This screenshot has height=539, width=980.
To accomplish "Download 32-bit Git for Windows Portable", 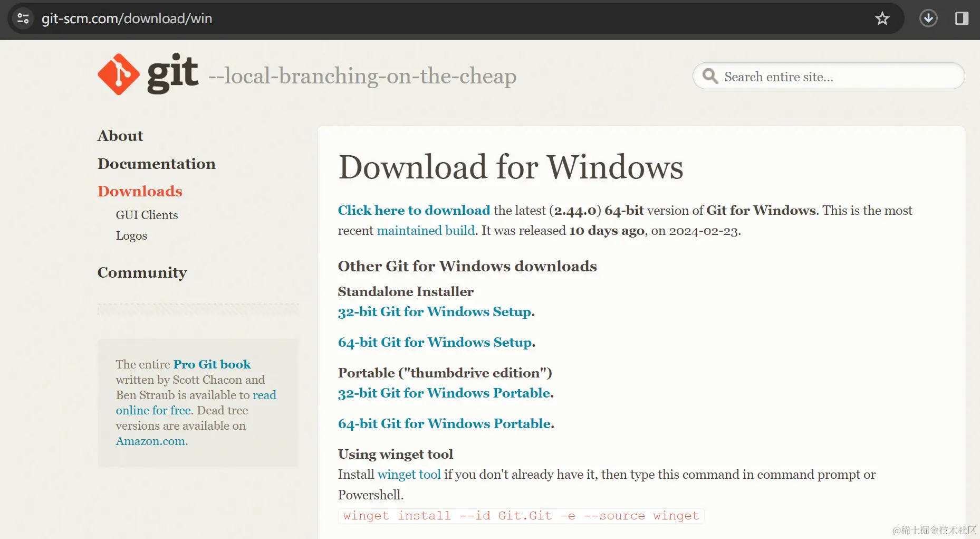I will click(x=445, y=393).
